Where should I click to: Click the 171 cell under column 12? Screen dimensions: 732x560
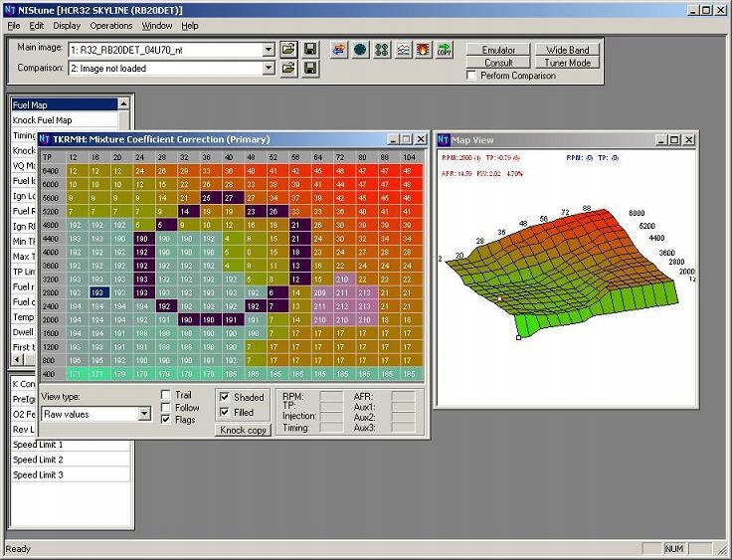click(x=77, y=374)
